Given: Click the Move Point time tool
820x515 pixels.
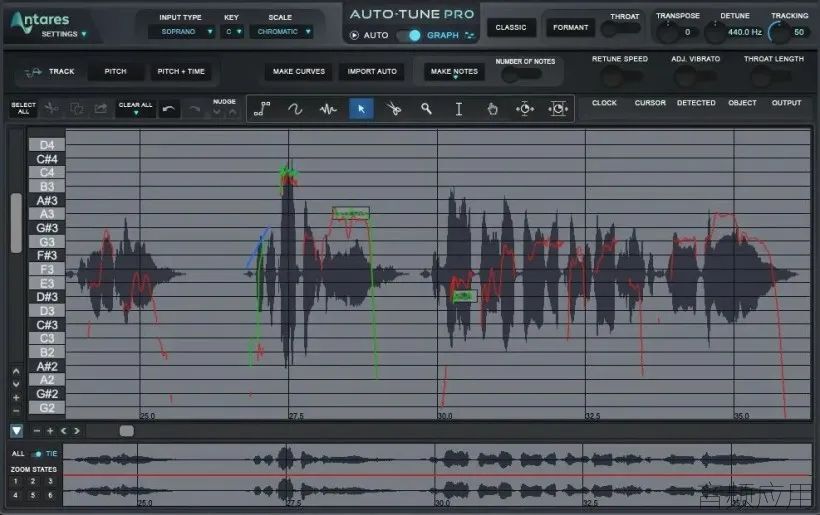Looking at the screenshot, I should (525, 109).
